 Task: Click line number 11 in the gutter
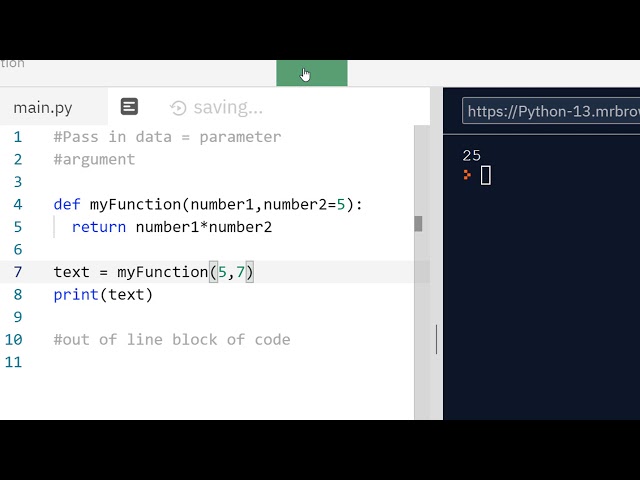(13, 362)
